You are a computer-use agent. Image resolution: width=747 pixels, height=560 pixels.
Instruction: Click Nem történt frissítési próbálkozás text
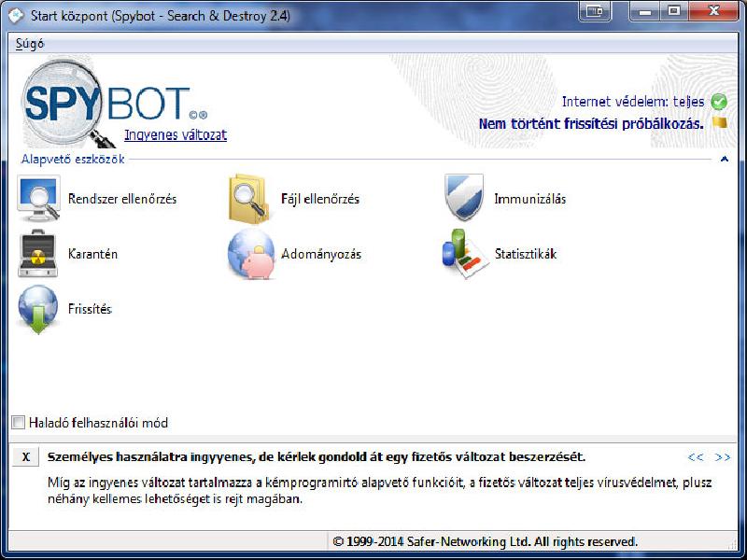591,124
